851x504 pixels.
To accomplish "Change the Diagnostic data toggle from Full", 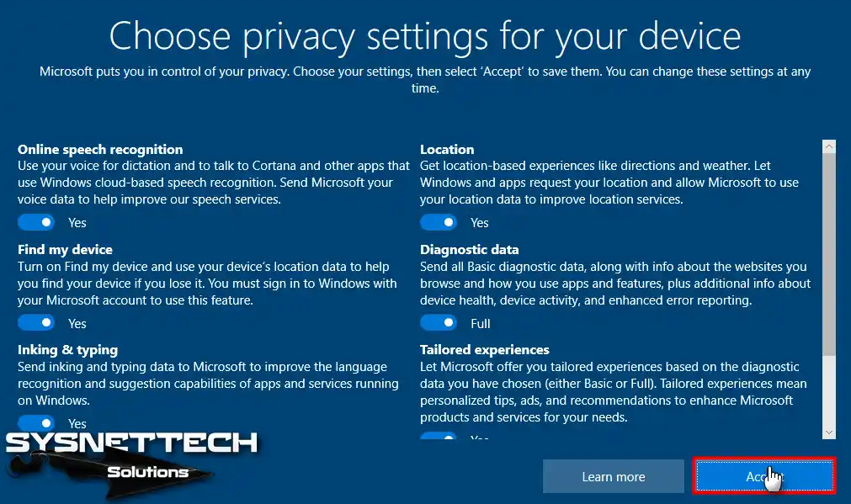I will 439,323.
